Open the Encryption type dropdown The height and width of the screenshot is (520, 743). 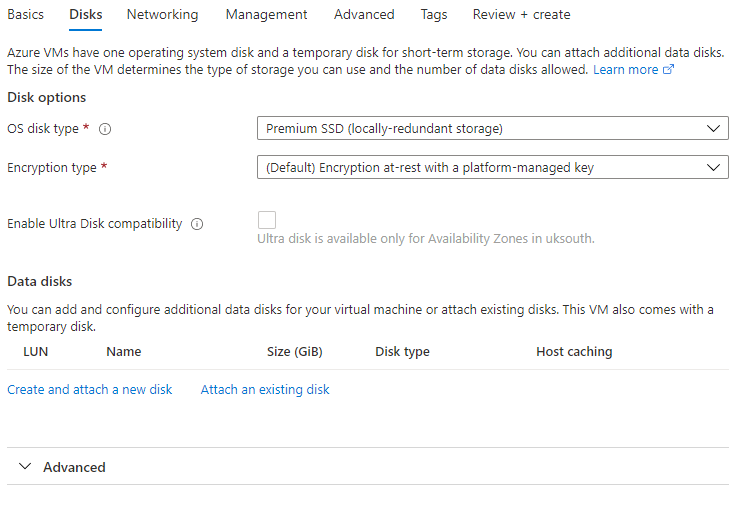point(492,168)
